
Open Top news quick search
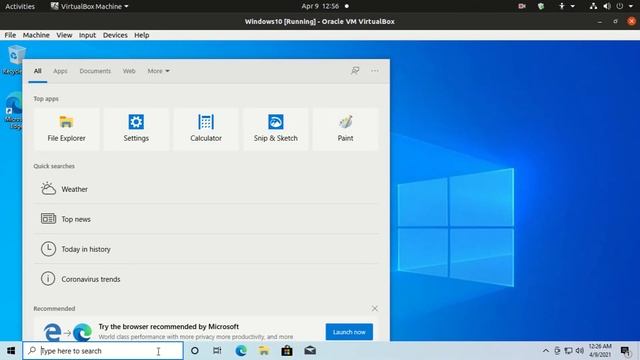(x=206, y=219)
